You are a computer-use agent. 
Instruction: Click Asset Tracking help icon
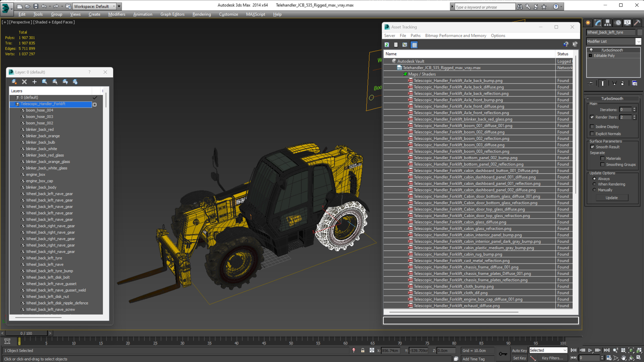click(x=566, y=44)
